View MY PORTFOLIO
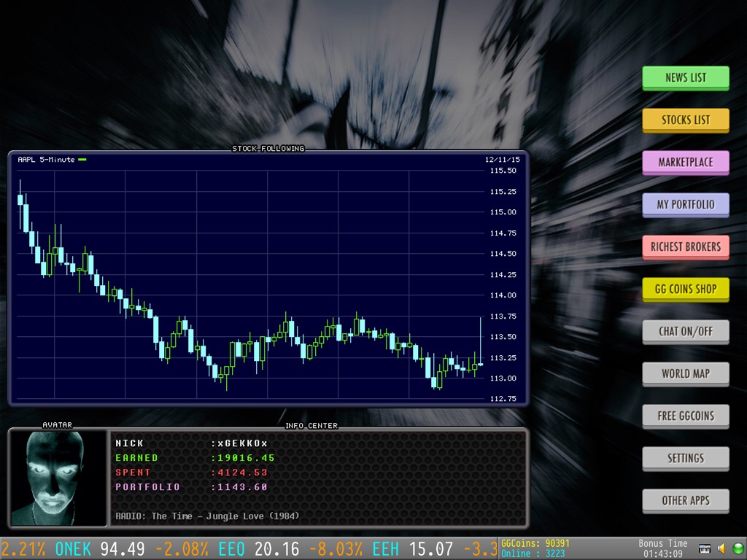Viewport: 747px width, 560px height. point(686,205)
